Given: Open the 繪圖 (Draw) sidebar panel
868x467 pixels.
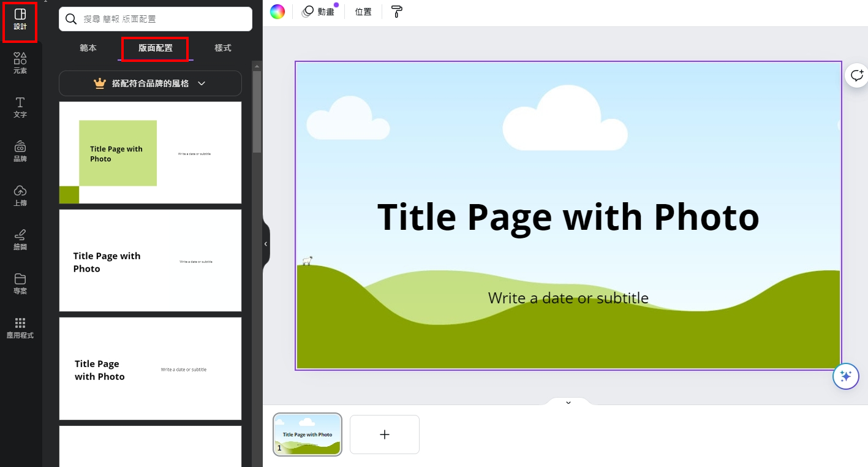Looking at the screenshot, I should pos(20,240).
